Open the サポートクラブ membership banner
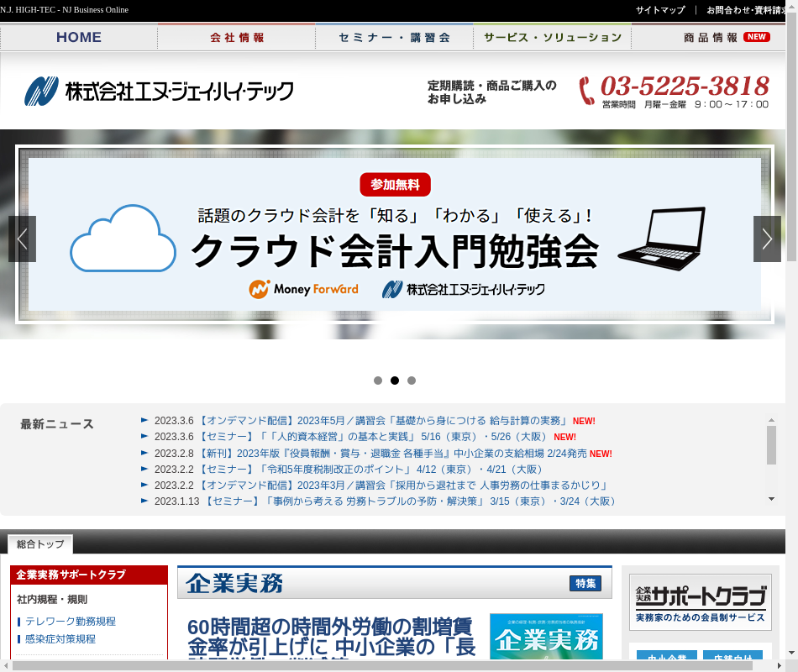798x672 pixels. (x=701, y=602)
